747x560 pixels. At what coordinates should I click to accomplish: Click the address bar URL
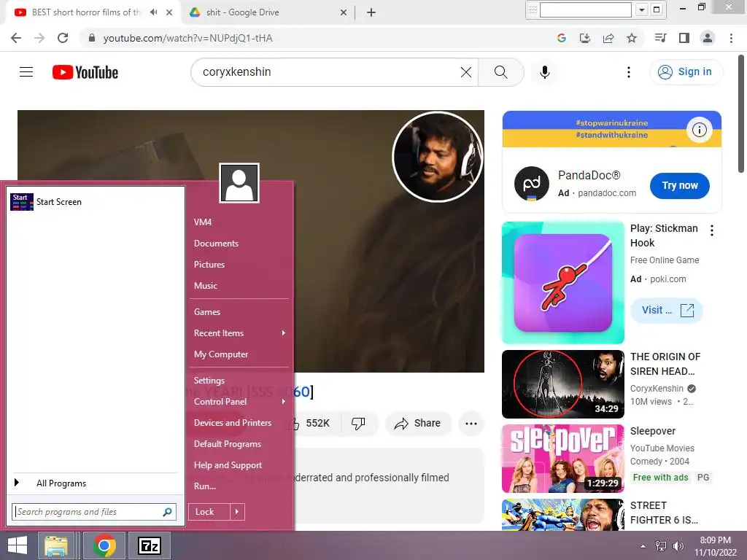click(x=187, y=38)
